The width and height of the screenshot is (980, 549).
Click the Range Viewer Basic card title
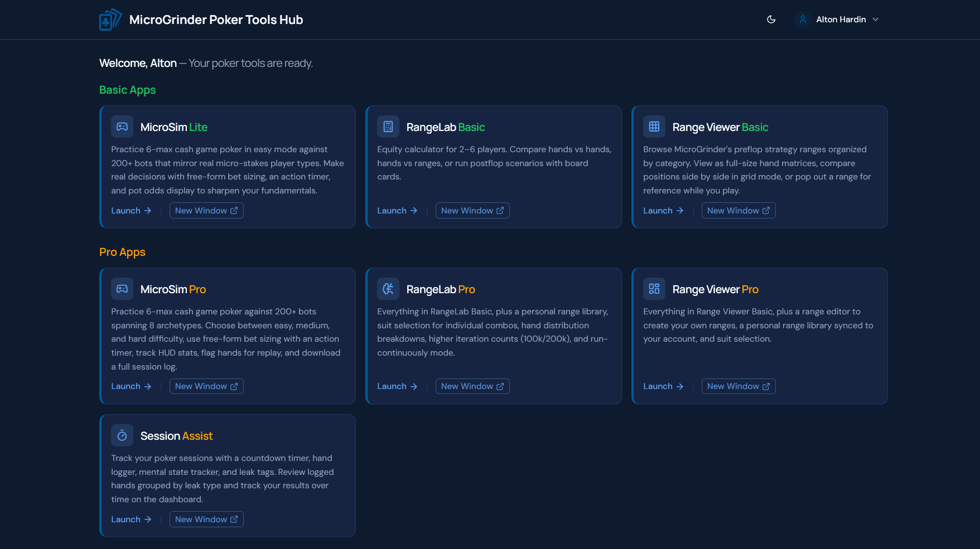click(x=720, y=127)
